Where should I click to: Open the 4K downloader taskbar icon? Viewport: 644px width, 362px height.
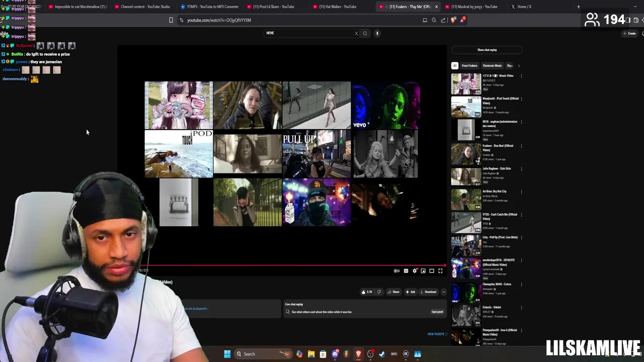click(x=406, y=354)
